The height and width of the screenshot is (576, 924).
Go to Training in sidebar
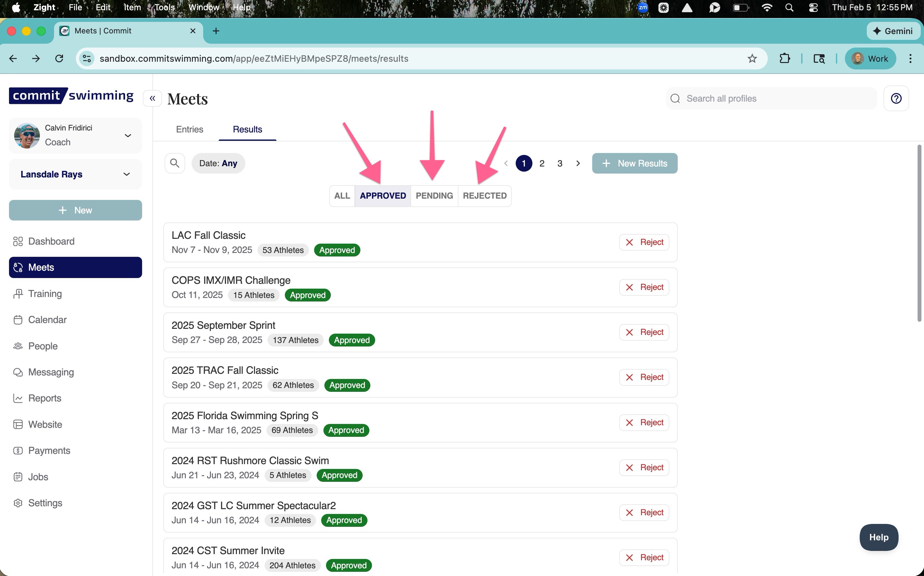coord(45,294)
